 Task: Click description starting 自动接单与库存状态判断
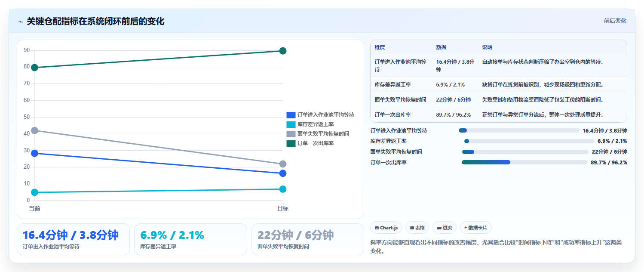point(543,62)
